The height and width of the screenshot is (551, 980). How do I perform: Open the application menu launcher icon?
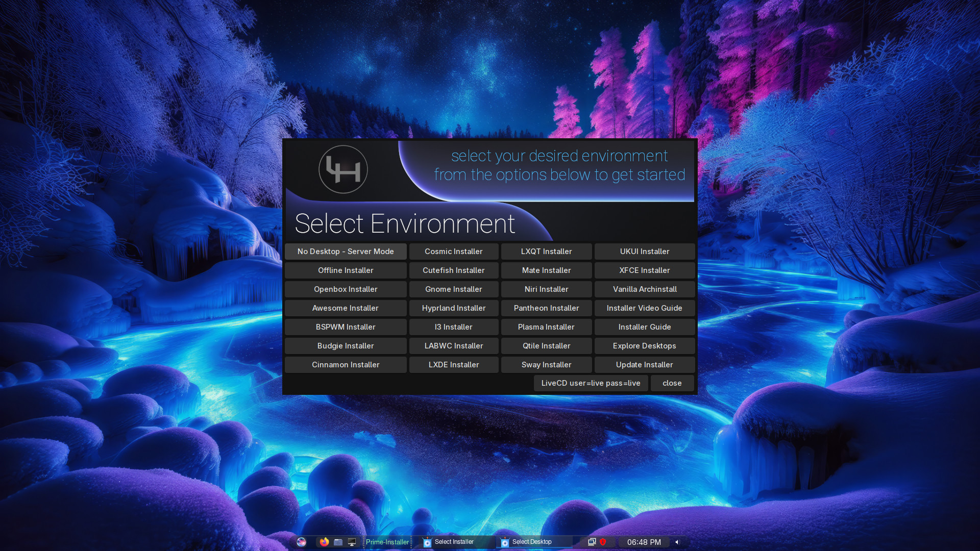(x=301, y=542)
